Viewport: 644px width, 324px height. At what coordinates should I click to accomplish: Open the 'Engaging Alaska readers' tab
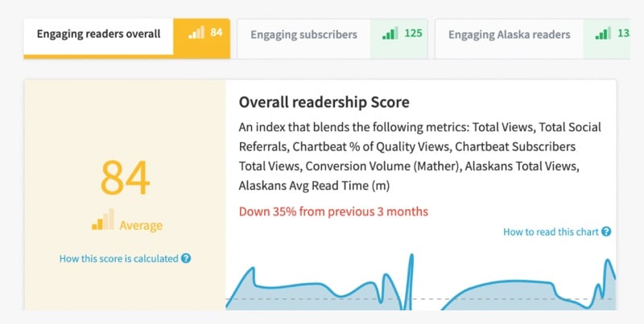pyautogui.click(x=509, y=35)
